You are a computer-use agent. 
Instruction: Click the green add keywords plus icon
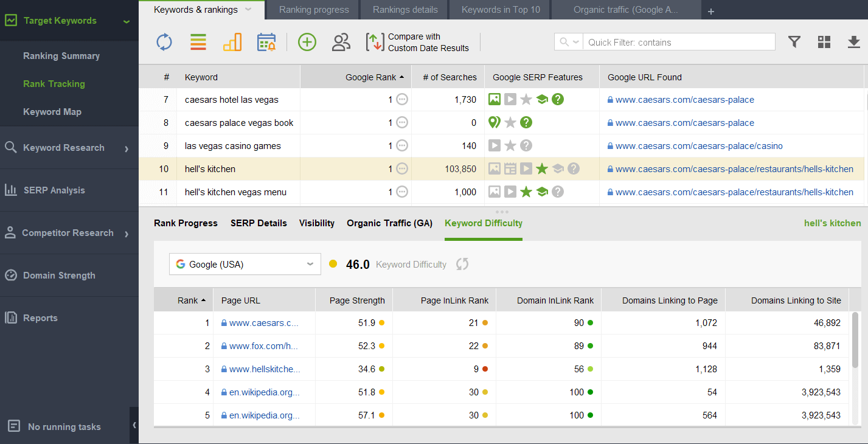(x=307, y=42)
